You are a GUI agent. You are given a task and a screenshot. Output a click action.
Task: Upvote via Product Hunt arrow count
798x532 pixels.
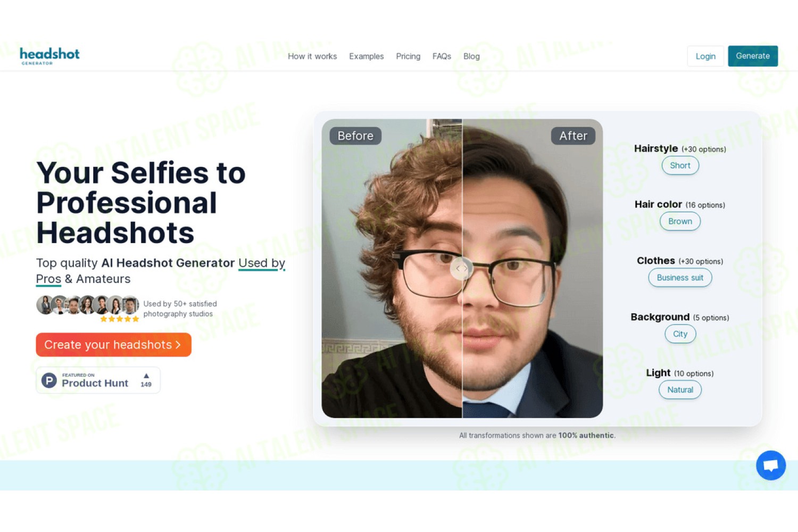click(x=146, y=380)
